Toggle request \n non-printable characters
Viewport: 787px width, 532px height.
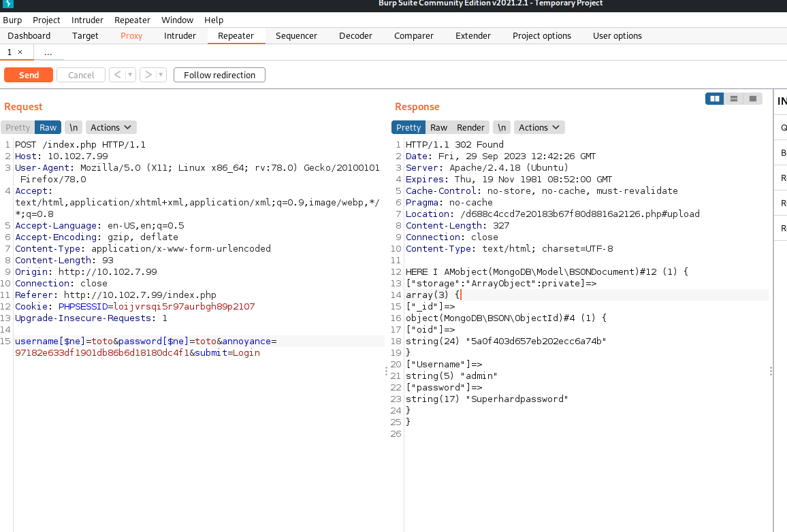(x=74, y=127)
